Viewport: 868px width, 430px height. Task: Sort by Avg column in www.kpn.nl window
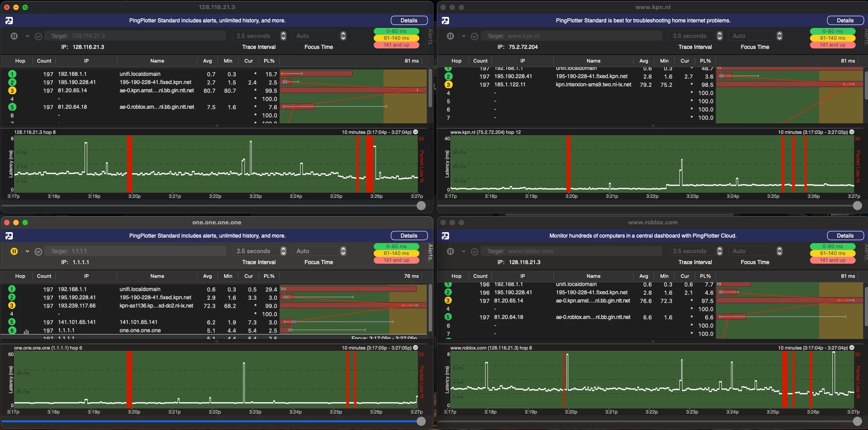coord(644,61)
